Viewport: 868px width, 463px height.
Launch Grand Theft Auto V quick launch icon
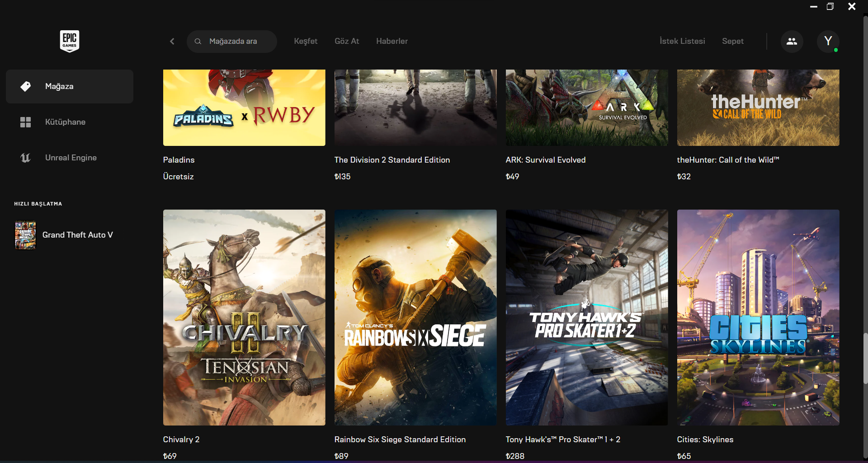(x=25, y=235)
